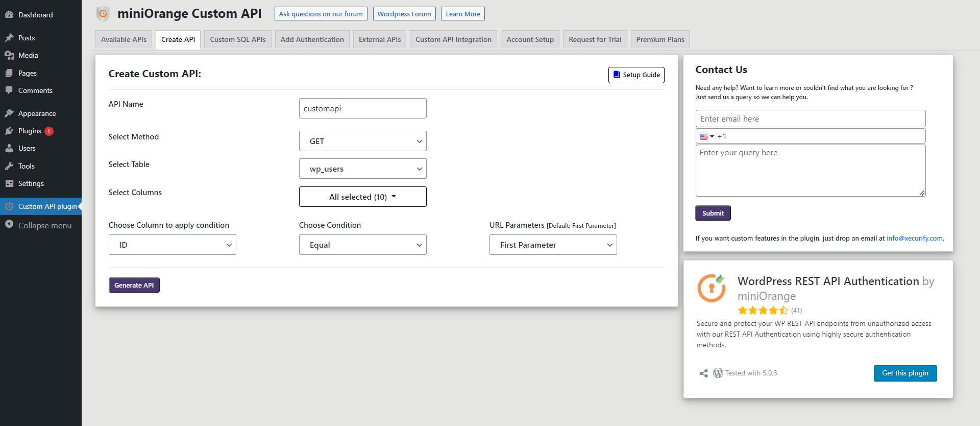Switch to the Available APIs tab

(124, 39)
